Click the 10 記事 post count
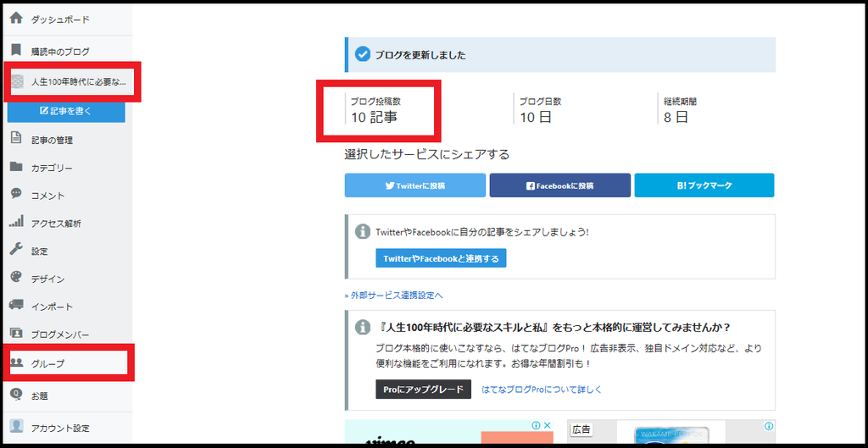 click(x=374, y=117)
